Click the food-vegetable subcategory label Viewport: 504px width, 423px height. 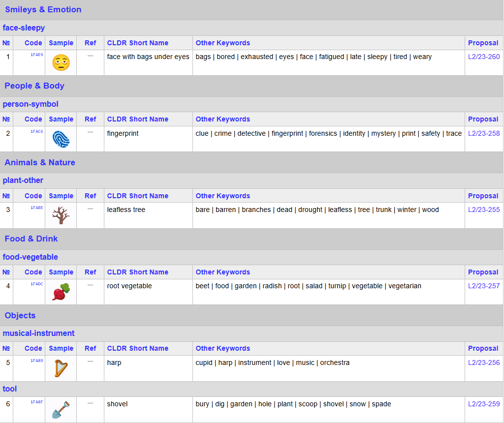pyautogui.click(x=31, y=257)
